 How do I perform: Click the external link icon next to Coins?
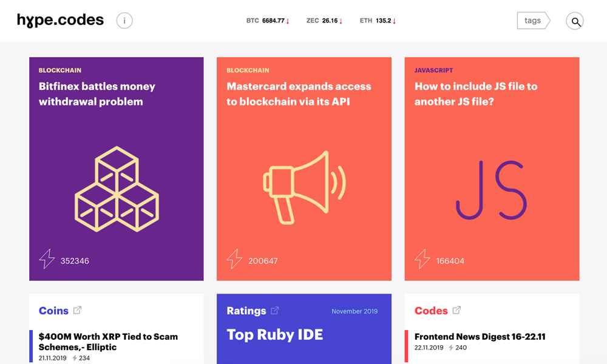click(x=78, y=311)
